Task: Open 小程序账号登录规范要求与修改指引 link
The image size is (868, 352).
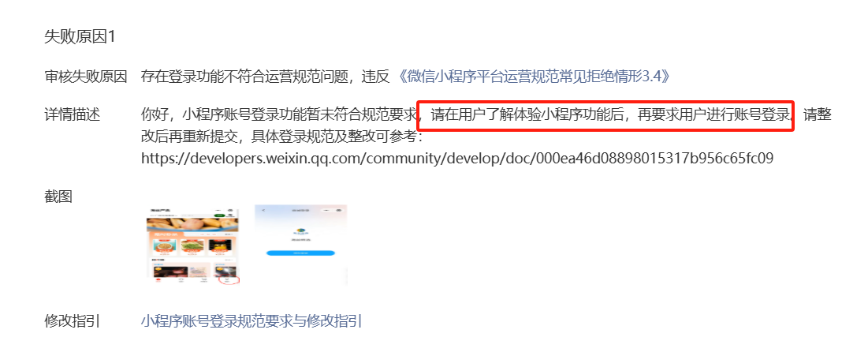Action: (x=251, y=321)
